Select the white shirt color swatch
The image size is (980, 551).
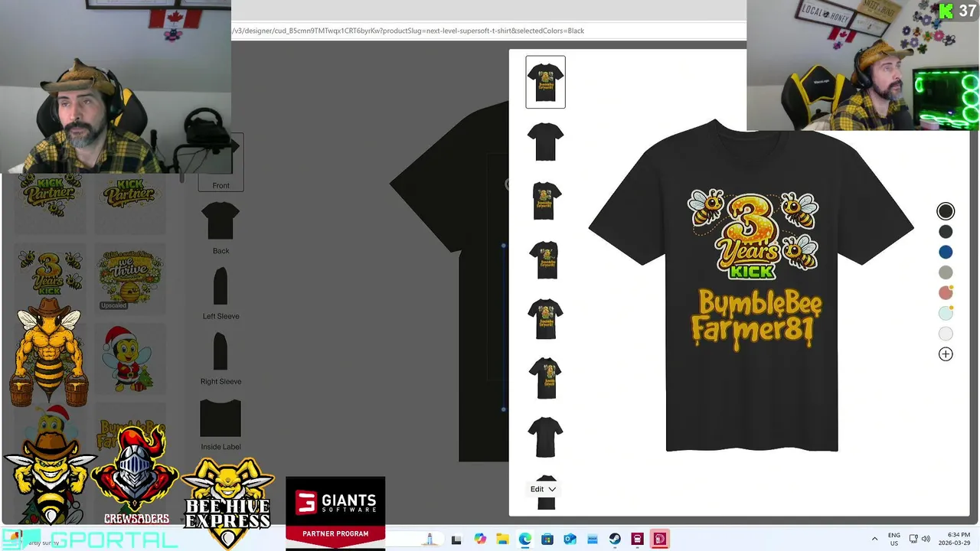[946, 334]
